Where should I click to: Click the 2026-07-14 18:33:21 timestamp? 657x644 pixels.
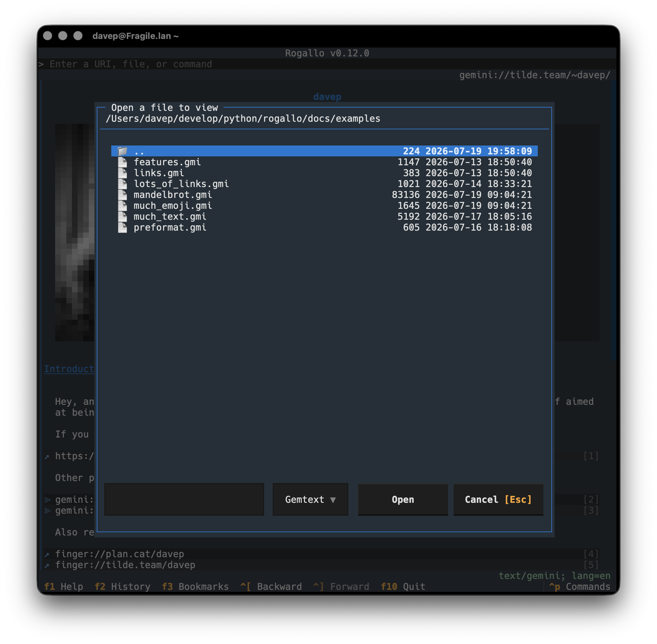click(x=479, y=184)
